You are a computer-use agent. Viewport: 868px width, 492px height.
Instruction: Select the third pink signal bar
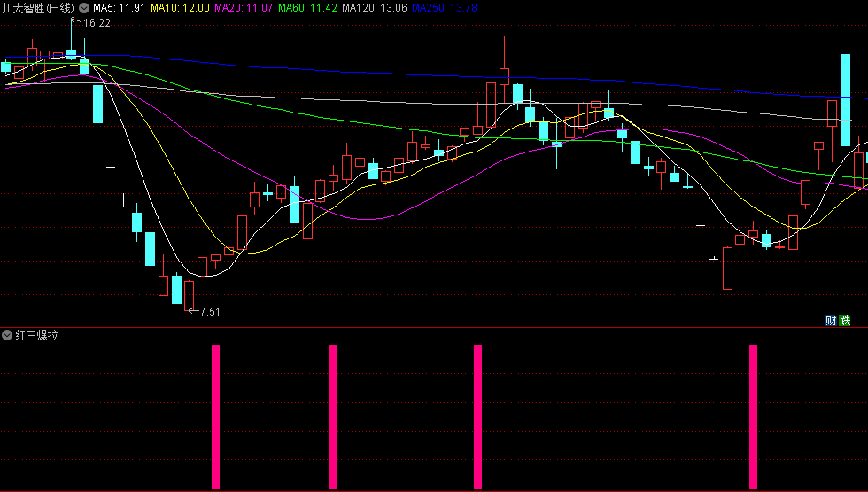point(477,418)
